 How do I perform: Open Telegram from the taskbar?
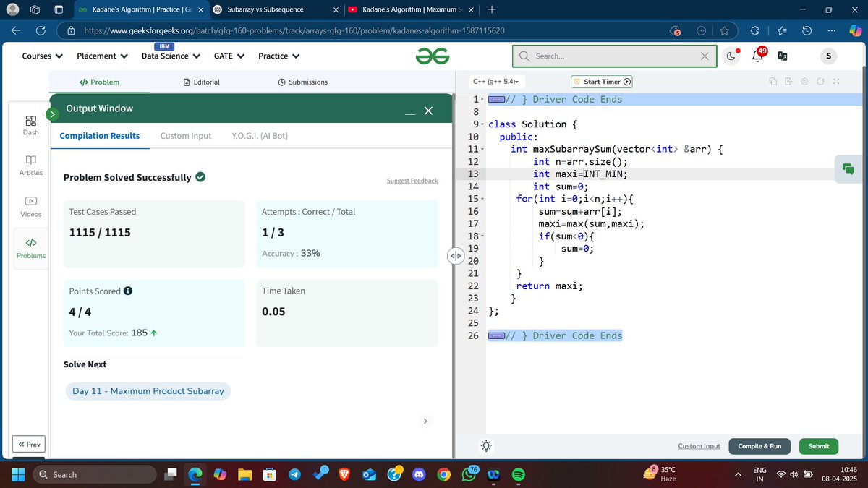click(x=294, y=475)
